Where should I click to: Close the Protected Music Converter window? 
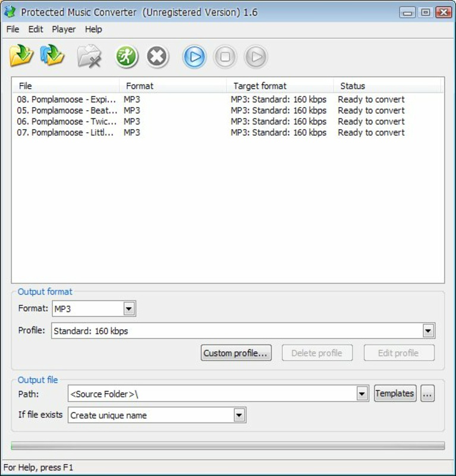444,12
